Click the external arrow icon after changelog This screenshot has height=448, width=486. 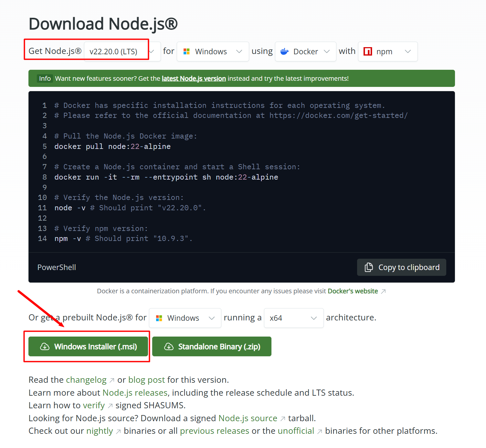click(x=112, y=380)
